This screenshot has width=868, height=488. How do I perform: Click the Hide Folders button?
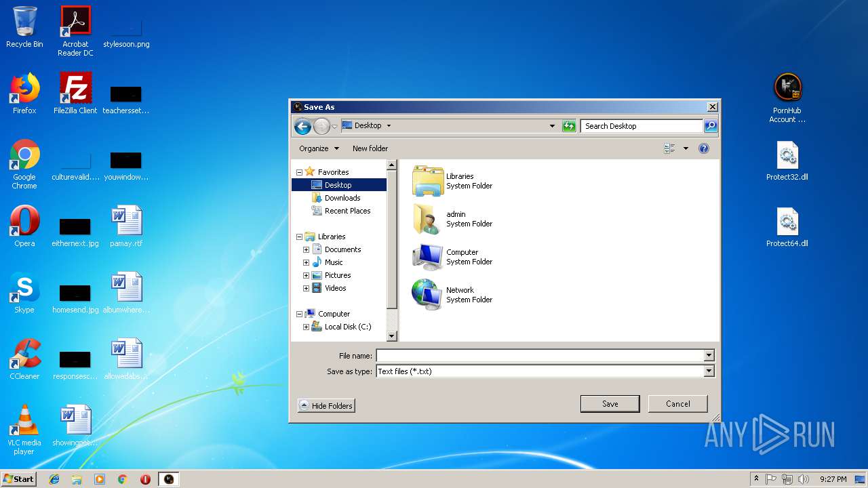(326, 406)
